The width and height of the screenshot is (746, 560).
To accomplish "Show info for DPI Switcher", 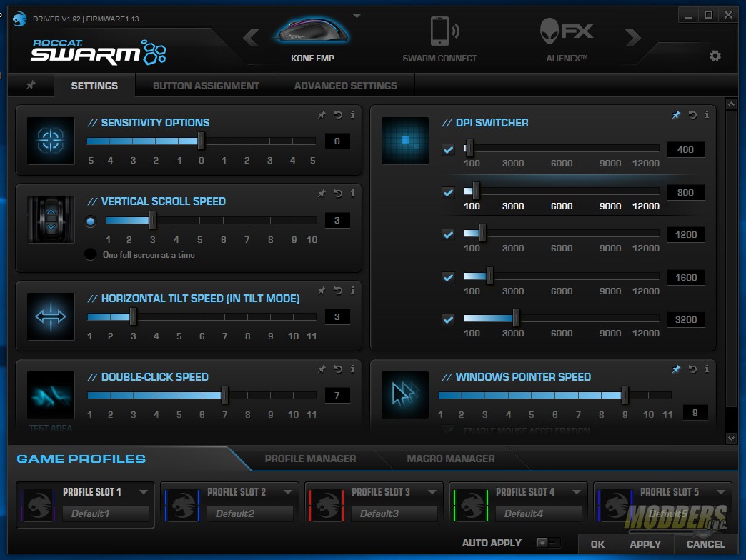I will point(707,114).
